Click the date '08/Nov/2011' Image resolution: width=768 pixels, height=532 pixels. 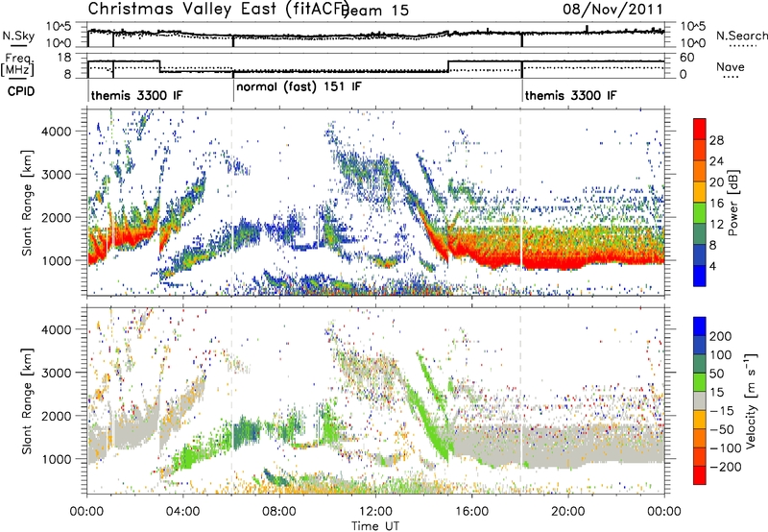coord(612,9)
